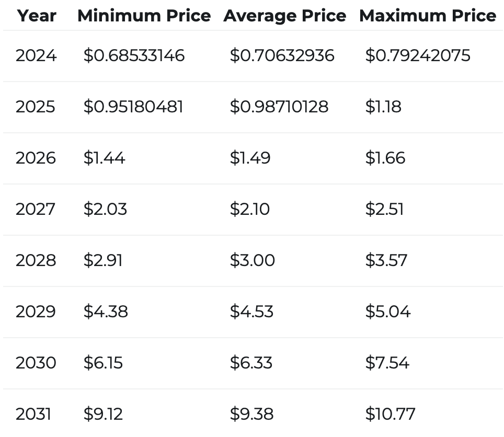Click the $10.77 maximum price value
The width and height of the screenshot is (504, 437).
tap(390, 414)
